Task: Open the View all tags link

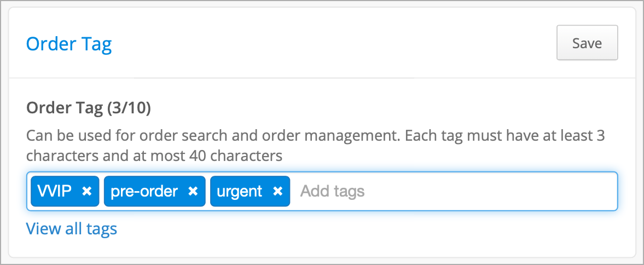Action: [72, 229]
